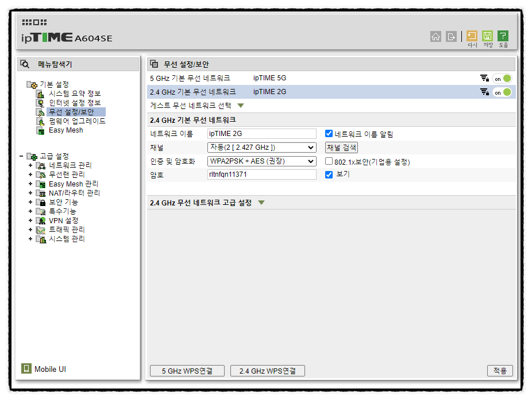Screen dimensions: 532x400
Task: Click the 특수기능 folder icon
Action: [x=41, y=212]
